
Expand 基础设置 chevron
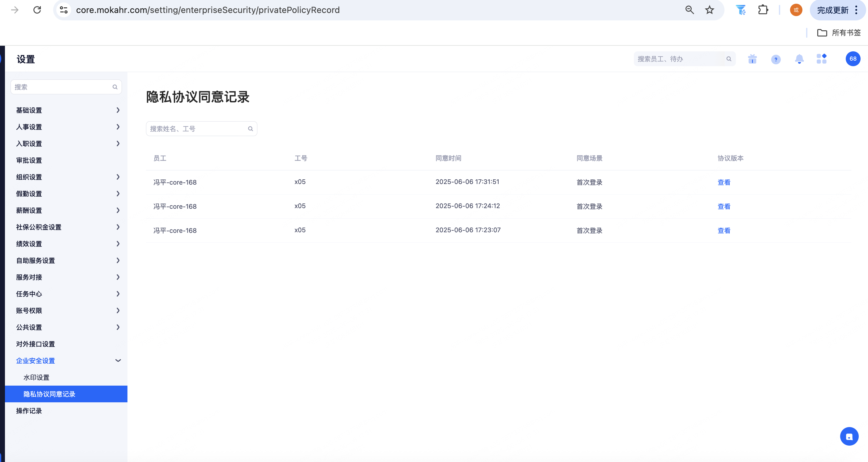(x=118, y=110)
